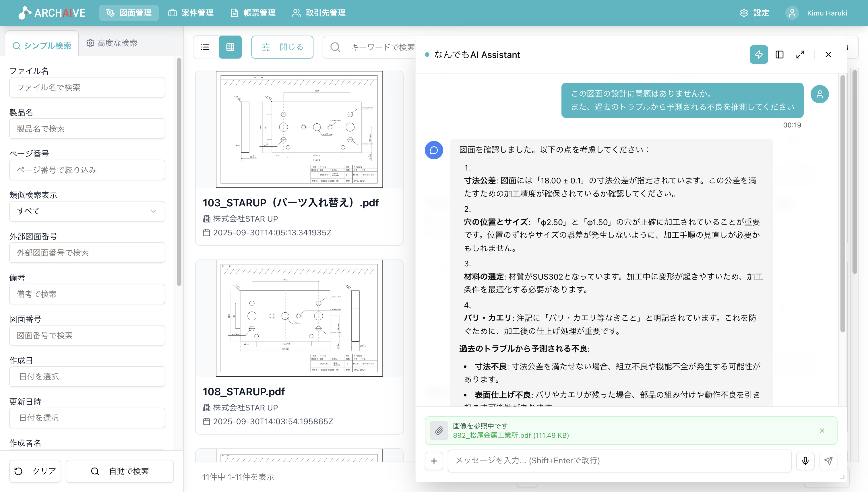Toggle the lightning quick mode icon
The width and height of the screenshot is (868, 492).
[759, 55]
